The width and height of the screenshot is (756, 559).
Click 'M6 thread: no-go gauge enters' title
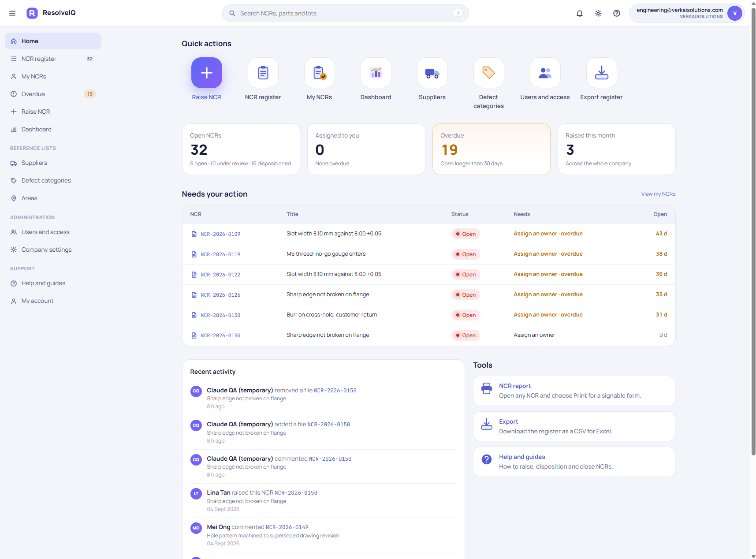coord(326,254)
